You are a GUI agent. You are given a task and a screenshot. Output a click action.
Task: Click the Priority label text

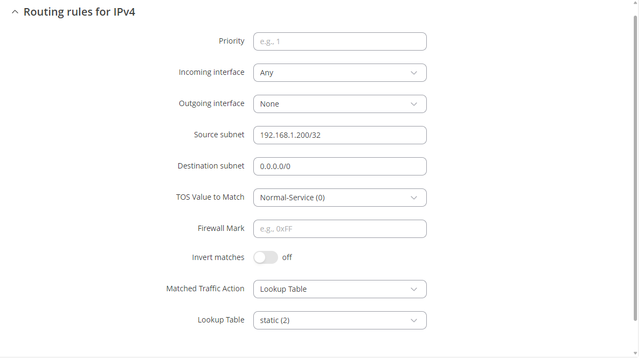(231, 41)
